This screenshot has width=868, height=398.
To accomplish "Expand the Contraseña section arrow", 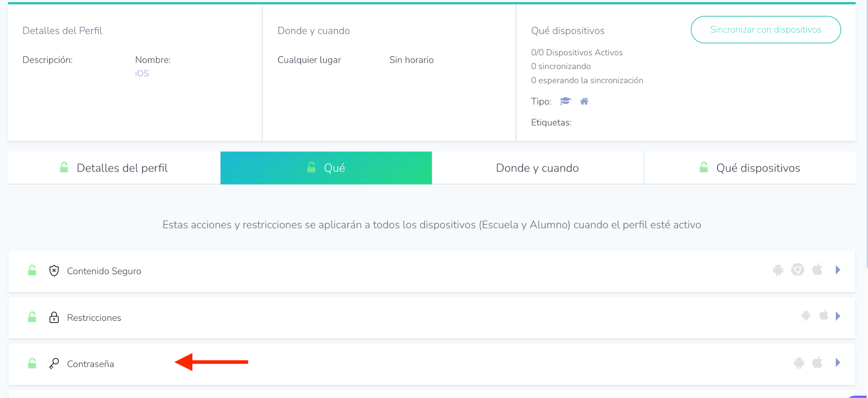I will pyautogui.click(x=838, y=363).
